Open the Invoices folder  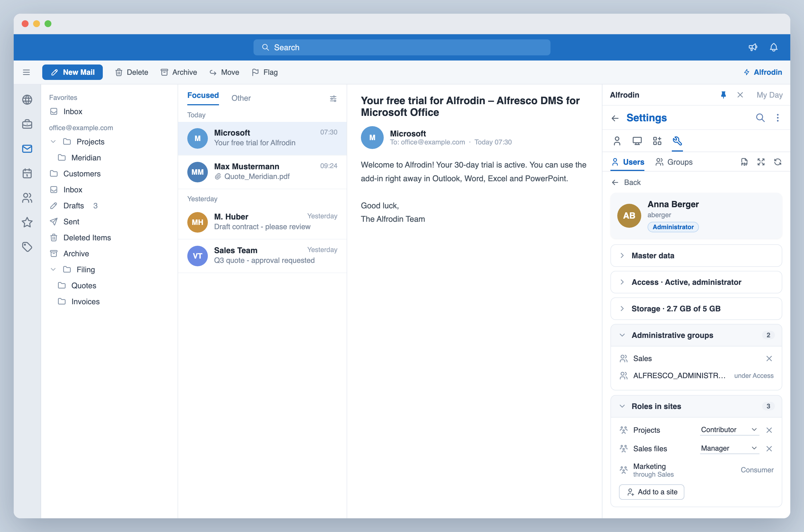79,301
